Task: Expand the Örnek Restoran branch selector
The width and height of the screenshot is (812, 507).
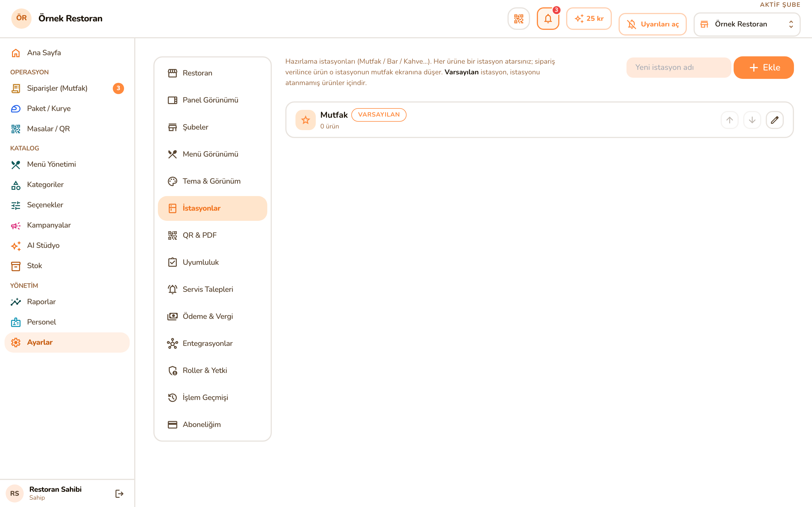Action: click(x=747, y=24)
